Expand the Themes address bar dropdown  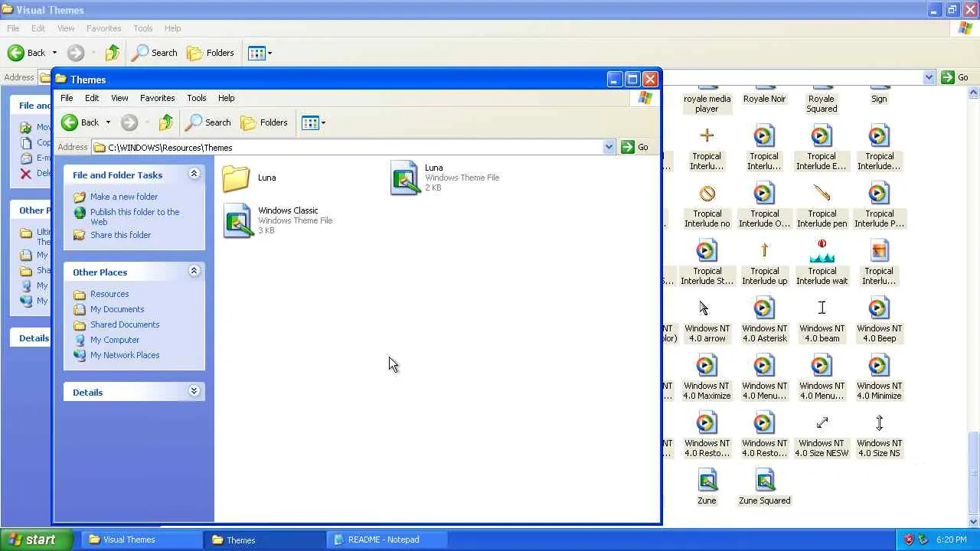tap(609, 147)
